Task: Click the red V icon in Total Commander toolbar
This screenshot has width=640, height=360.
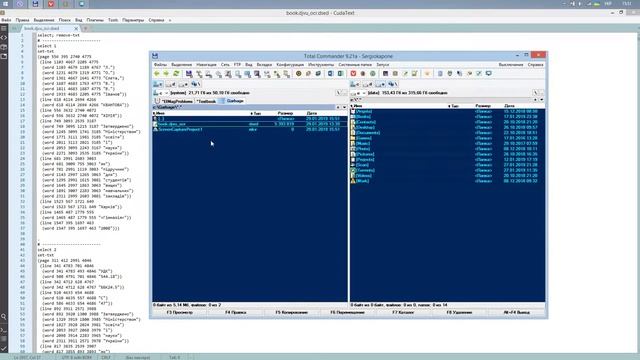Action: click(x=353, y=74)
